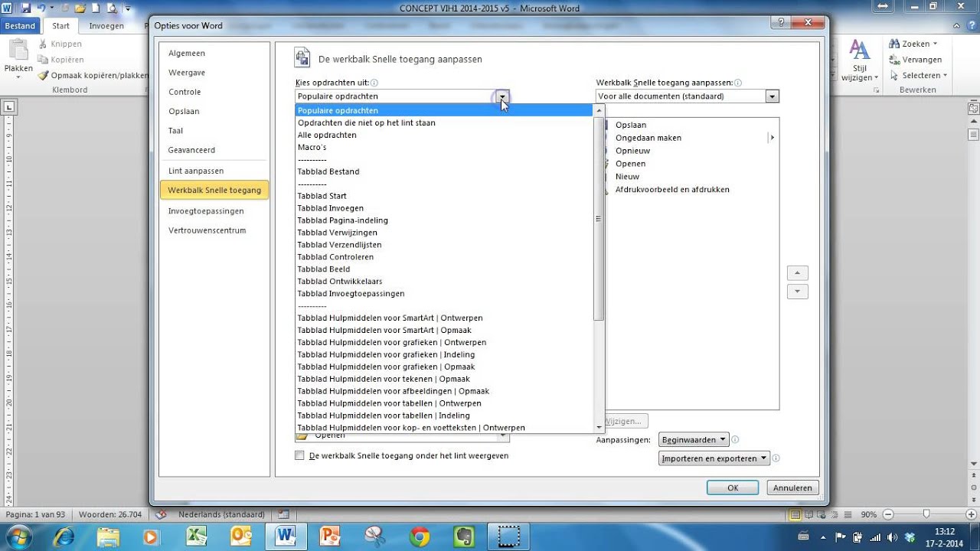Click the OK button

733,487
